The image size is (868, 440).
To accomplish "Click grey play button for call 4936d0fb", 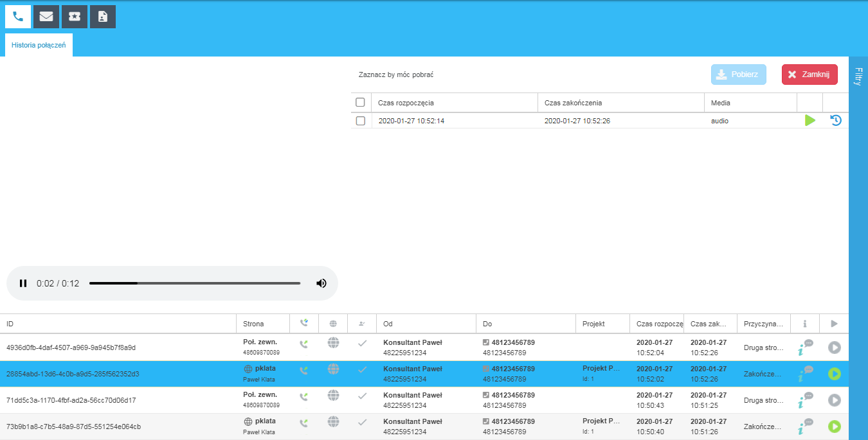I will pos(835,348).
